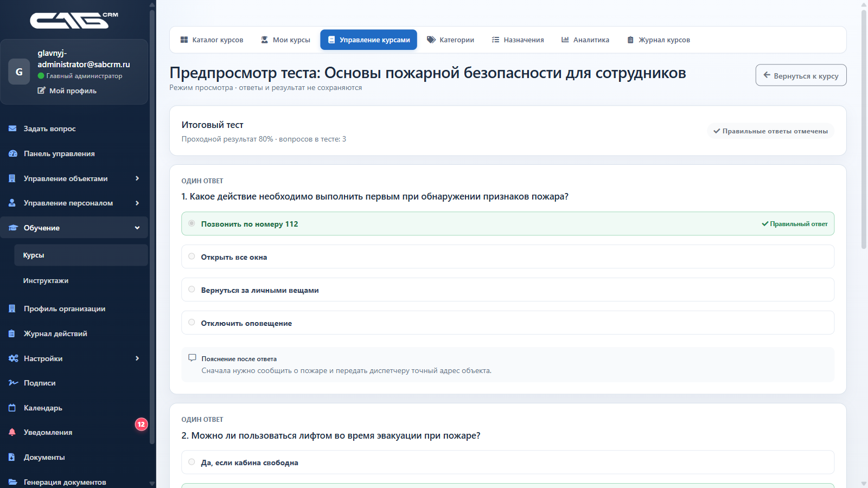Click the Управление курсами active tab
The width and height of the screenshot is (868, 488).
pyautogui.click(x=368, y=40)
